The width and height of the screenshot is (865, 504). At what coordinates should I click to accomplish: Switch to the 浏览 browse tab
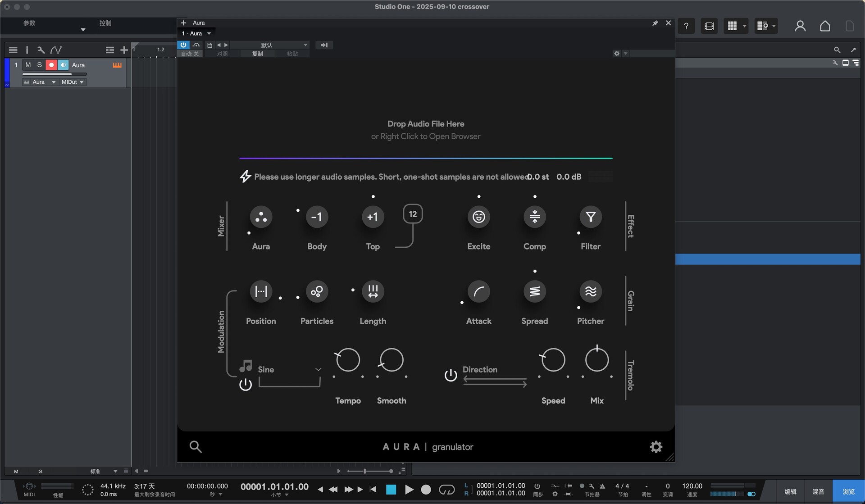[x=848, y=492]
